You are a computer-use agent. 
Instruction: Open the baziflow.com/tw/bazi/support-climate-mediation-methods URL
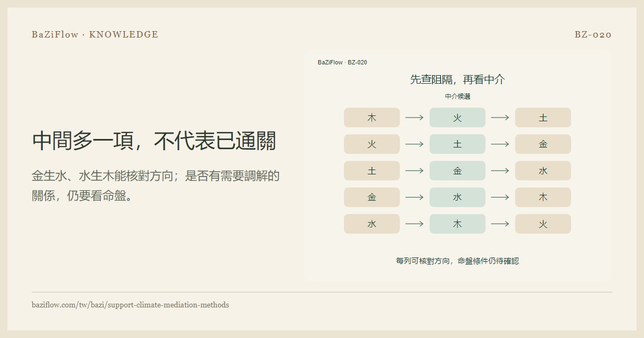point(130,305)
